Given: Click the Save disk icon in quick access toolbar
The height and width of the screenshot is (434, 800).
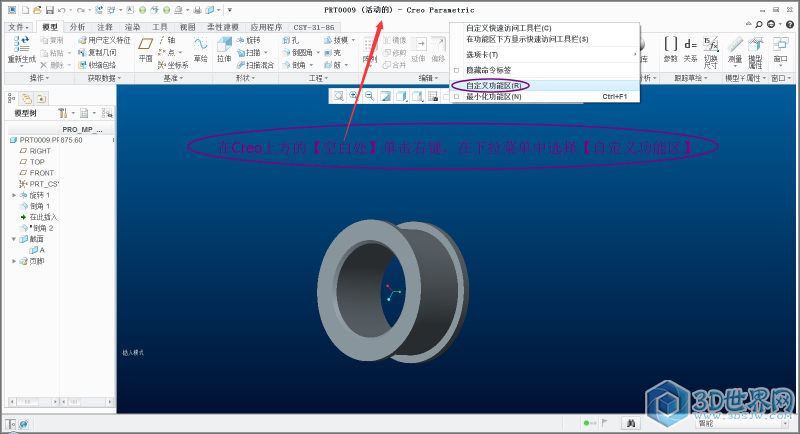Looking at the screenshot, I should point(49,10).
